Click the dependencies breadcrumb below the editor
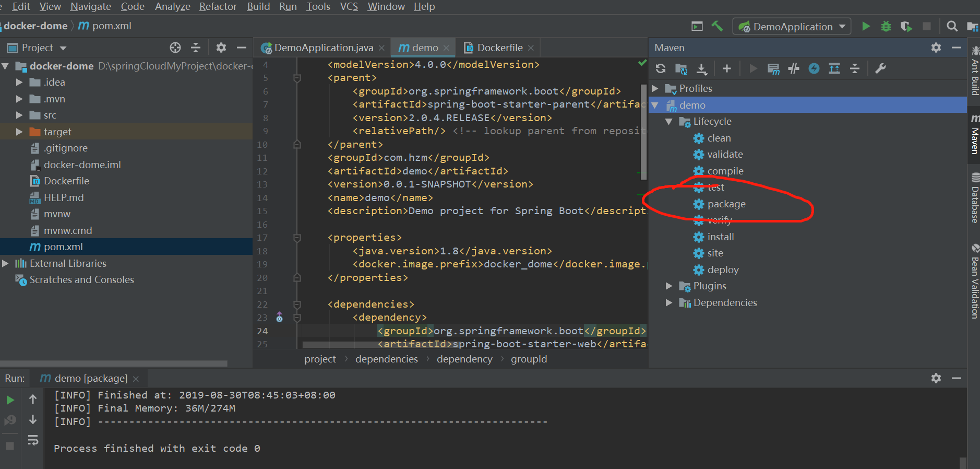 pyautogui.click(x=386, y=359)
